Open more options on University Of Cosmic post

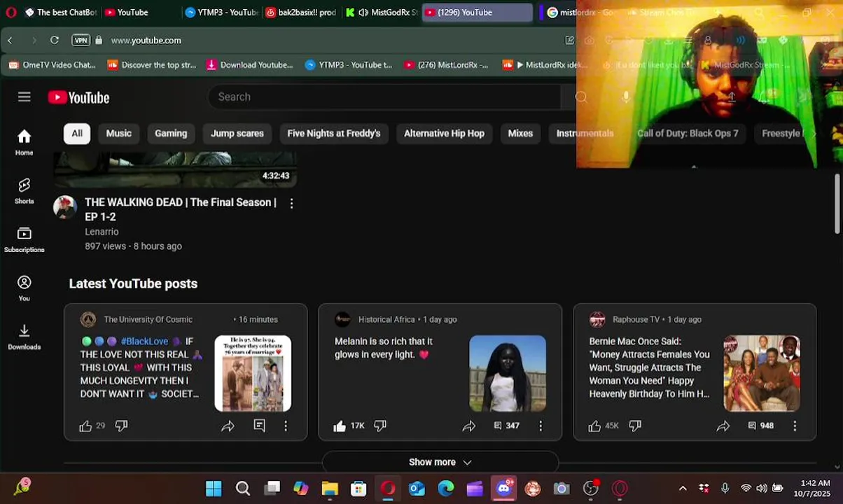(286, 426)
